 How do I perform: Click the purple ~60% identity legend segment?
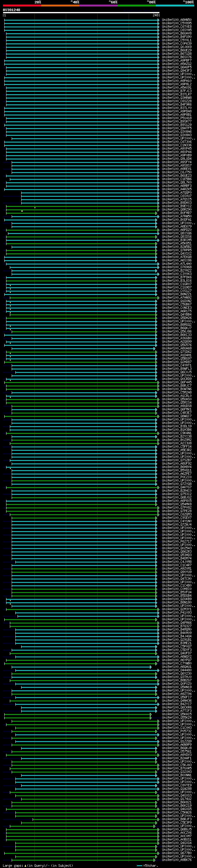point(98,6)
